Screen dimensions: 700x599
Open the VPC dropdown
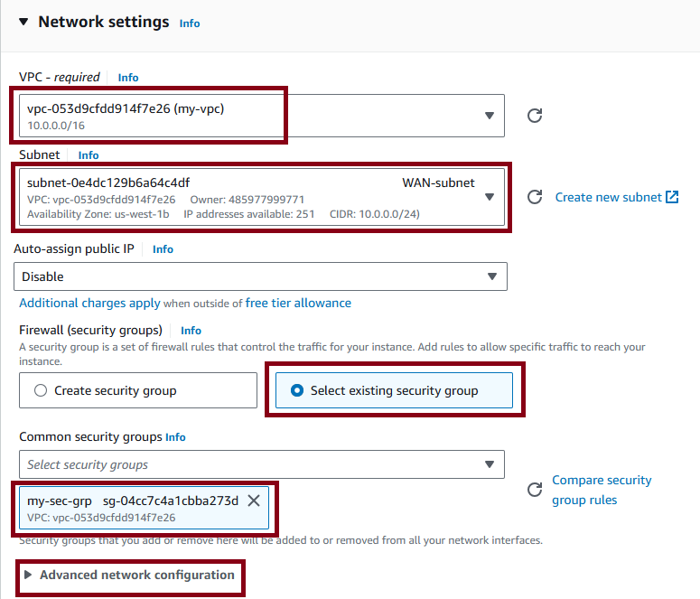[x=262, y=116]
